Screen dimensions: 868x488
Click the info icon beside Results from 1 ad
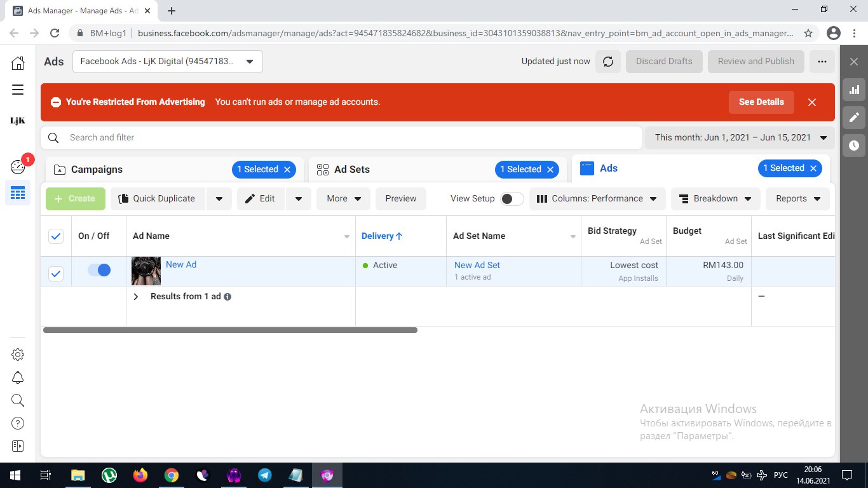click(x=227, y=297)
